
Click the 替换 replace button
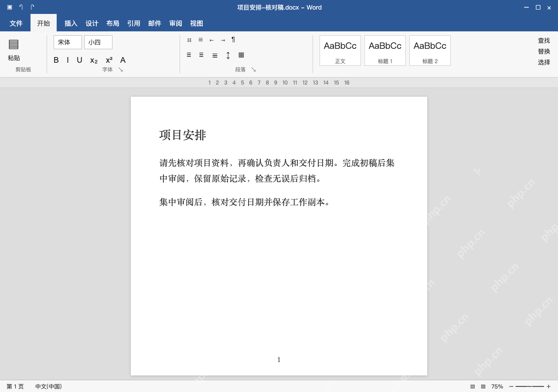pyautogui.click(x=544, y=51)
